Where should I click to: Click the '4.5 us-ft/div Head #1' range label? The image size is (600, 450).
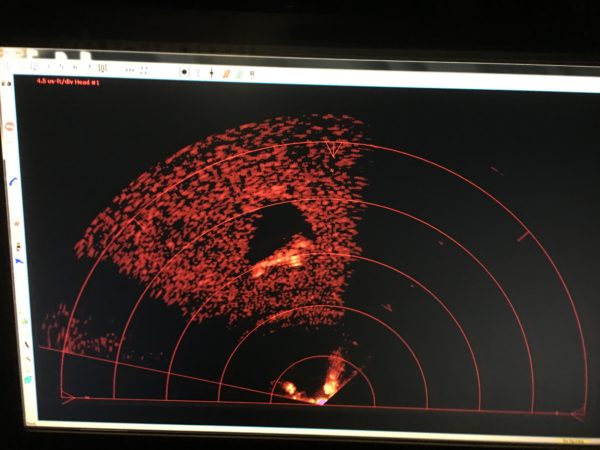coord(68,82)
